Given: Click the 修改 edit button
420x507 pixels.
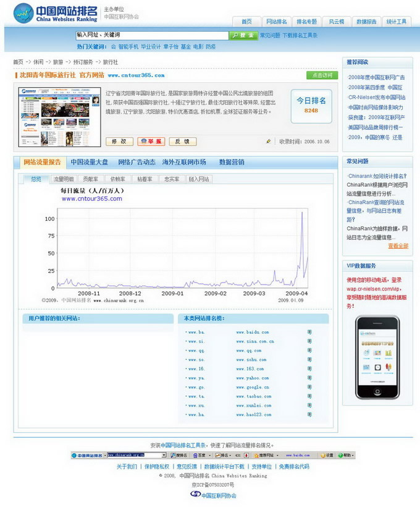Looking at the screenshot, I should click(x=119, y=142).
